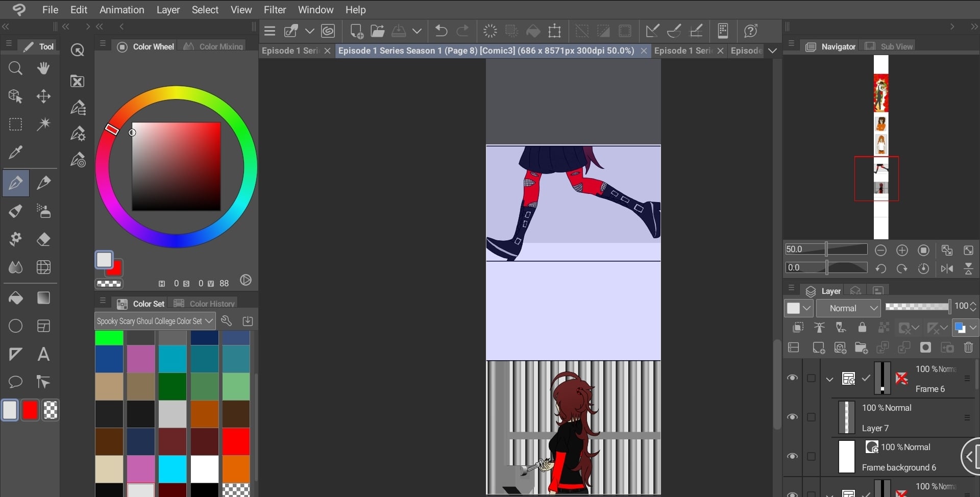Select the Fill bucket tool
Image resolution: width=980 pixels, height=497 pixels.
[x=15, y=298]
